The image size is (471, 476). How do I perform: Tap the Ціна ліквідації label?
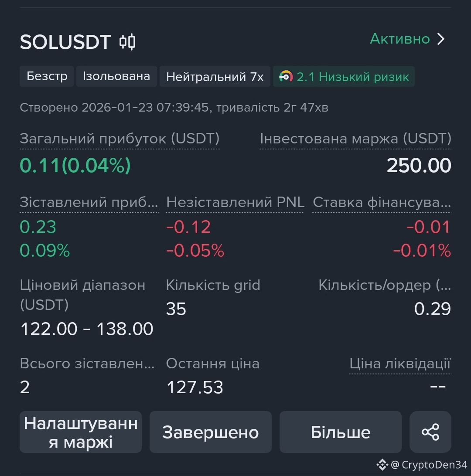pos(400,364)
